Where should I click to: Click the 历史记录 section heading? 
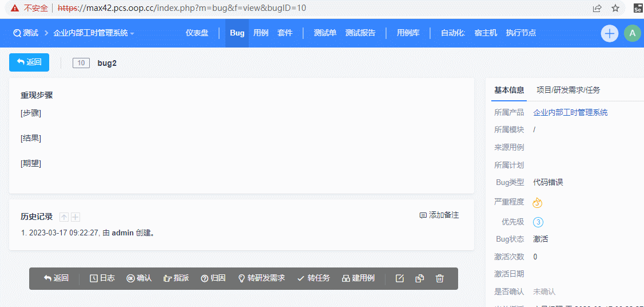(x=37, y=217)
